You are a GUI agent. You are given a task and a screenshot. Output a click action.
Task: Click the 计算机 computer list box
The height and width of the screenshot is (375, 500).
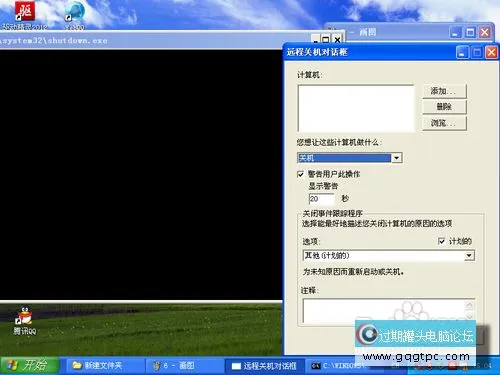click(x=356, y=108)
